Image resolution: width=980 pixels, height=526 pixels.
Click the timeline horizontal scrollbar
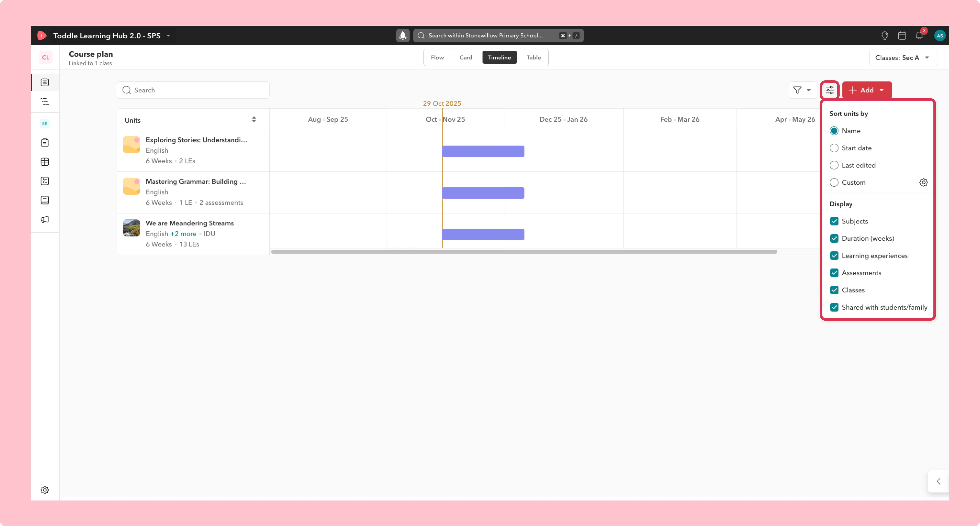coord(524,252)
